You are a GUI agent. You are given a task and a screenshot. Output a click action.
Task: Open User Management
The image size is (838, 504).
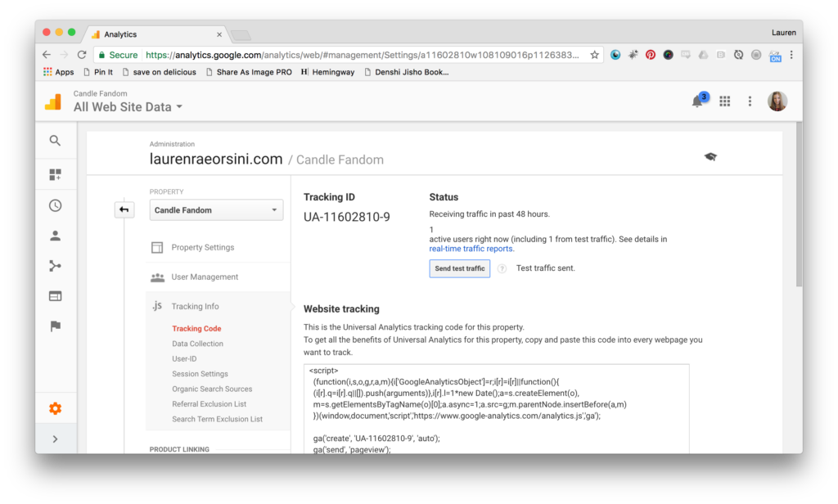tap(205, 277)
